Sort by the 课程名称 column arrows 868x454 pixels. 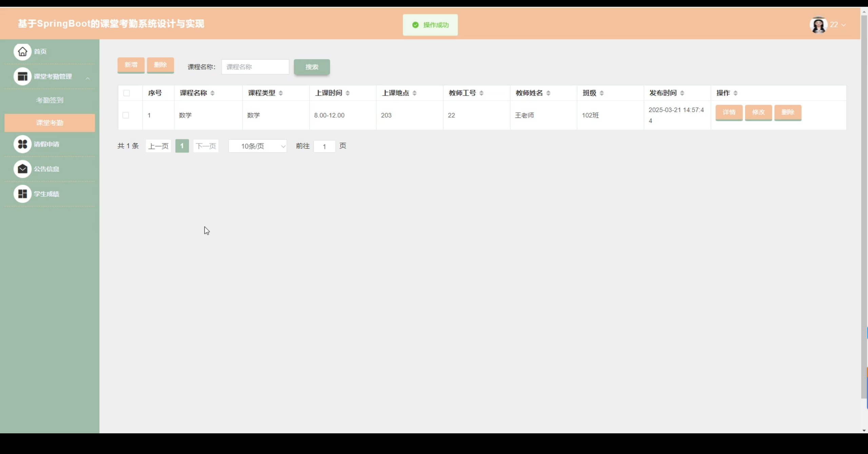point(213,93)
